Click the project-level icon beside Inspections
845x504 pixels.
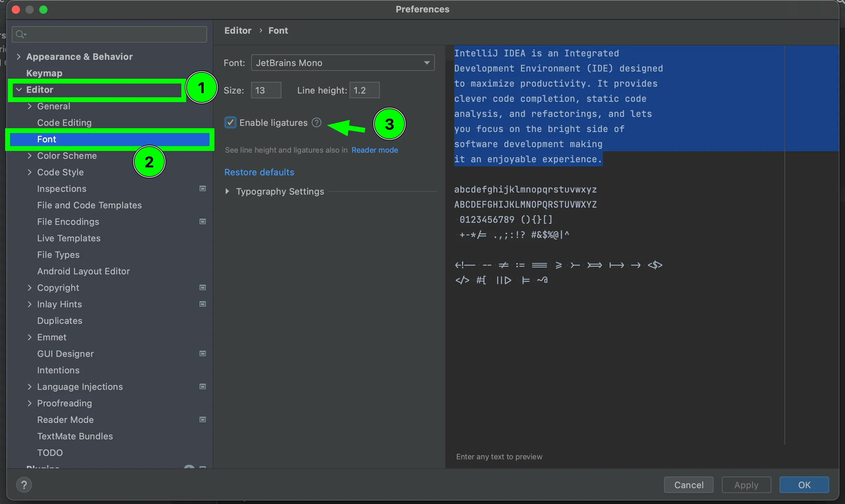pos(203,188)
